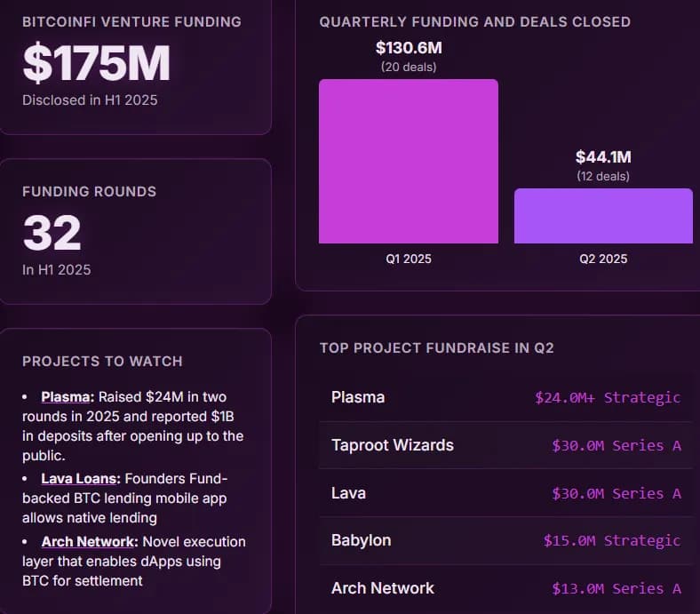Click the Top Project Fundraise in Q2 heading
Viewport: 700px width, 614px height.
click(x=436, y=347)
